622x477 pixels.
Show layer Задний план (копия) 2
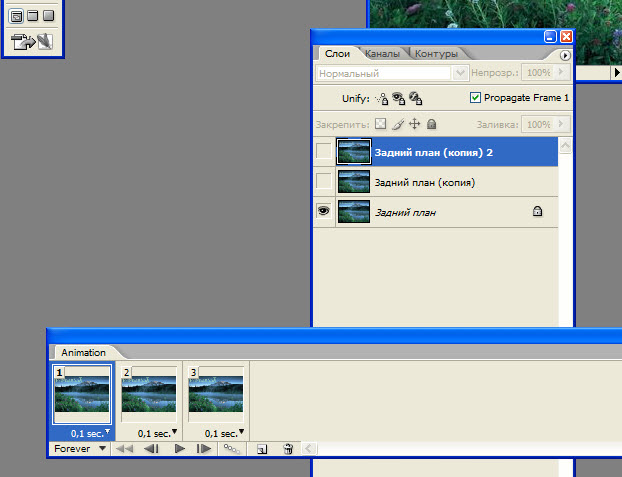pyautogui.click(x=324, y=151)
